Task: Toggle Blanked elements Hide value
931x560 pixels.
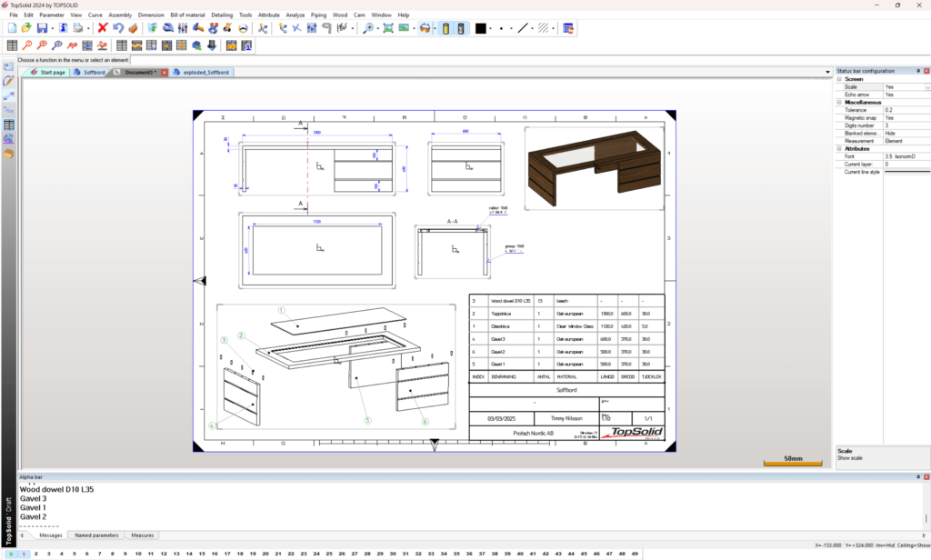Action: coord(889,134)
